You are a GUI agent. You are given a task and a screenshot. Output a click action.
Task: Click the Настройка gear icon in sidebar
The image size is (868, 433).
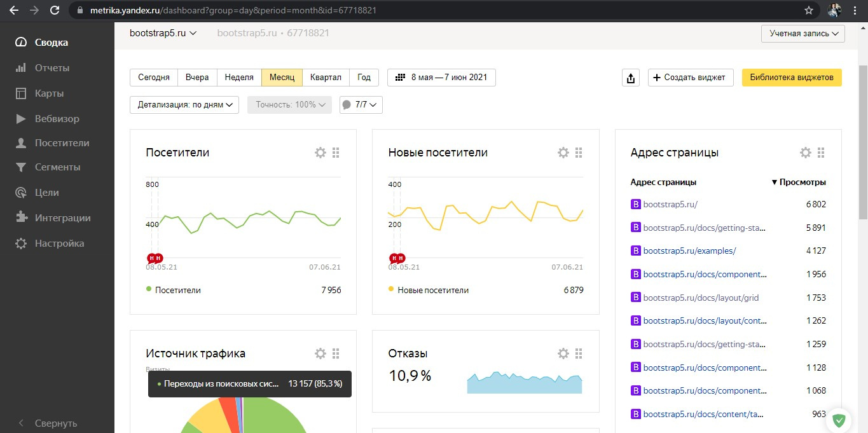(x=21, y=244)
